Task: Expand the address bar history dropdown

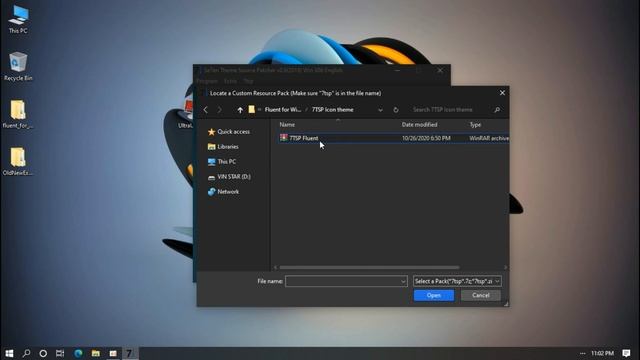Action: pyautogui.click(x=380, y=110)
